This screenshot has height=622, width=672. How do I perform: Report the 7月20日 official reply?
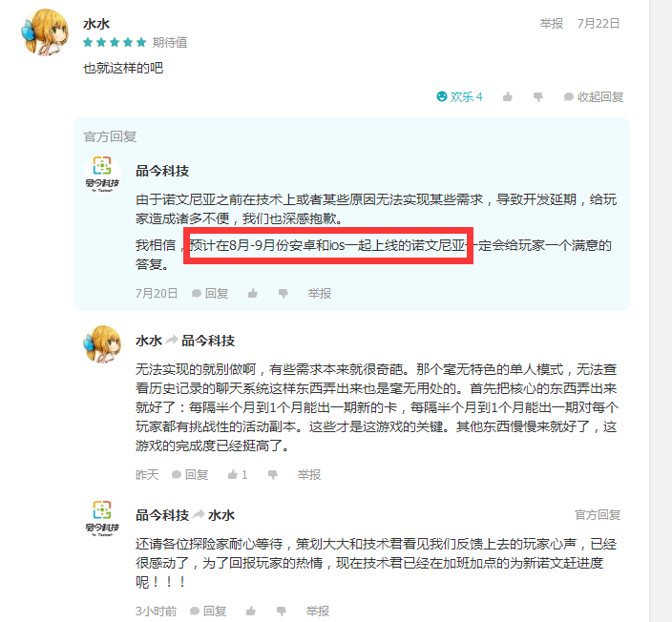(x=319, y=294)
